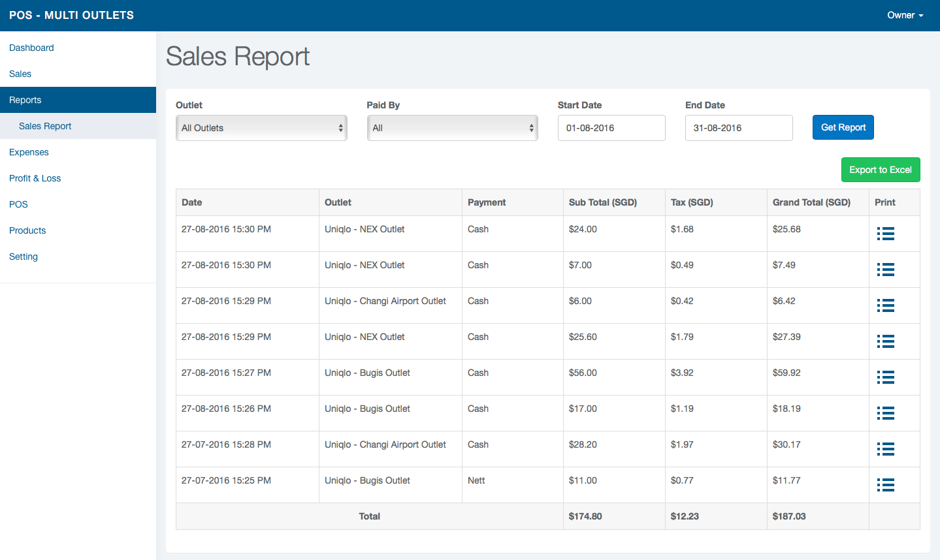This screenshot has width=940, height=560.
Task: Open print list icon for $59.92 Bugis sale
Action: [x=885, y=377]
